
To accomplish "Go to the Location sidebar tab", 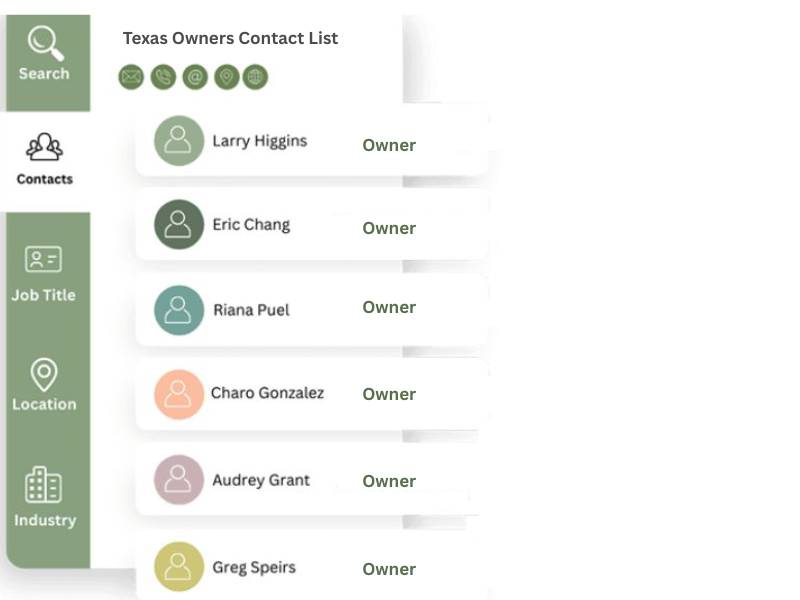I will point(44,386).
